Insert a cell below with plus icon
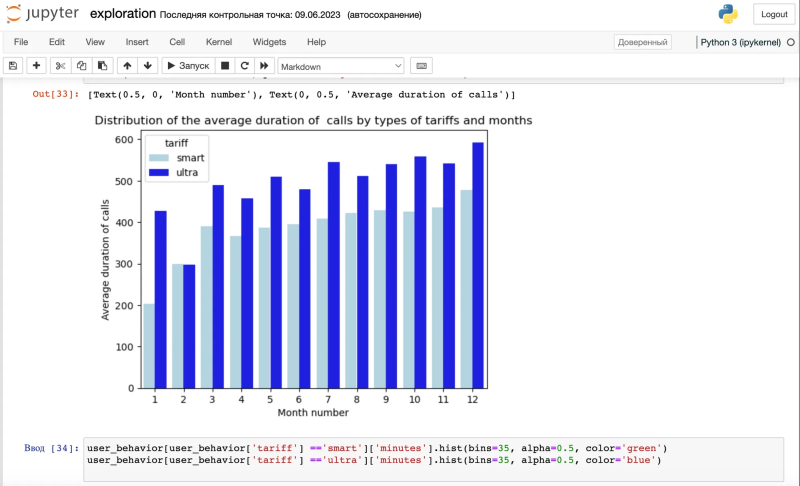 pyautogui.click(x=36, y=66)
